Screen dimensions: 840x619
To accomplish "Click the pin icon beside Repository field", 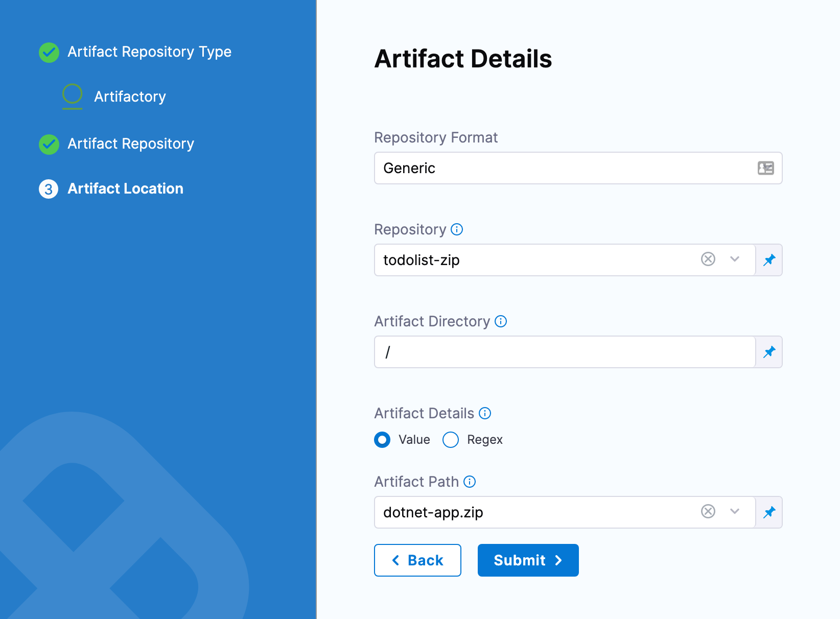I will (x=769, y=260).
